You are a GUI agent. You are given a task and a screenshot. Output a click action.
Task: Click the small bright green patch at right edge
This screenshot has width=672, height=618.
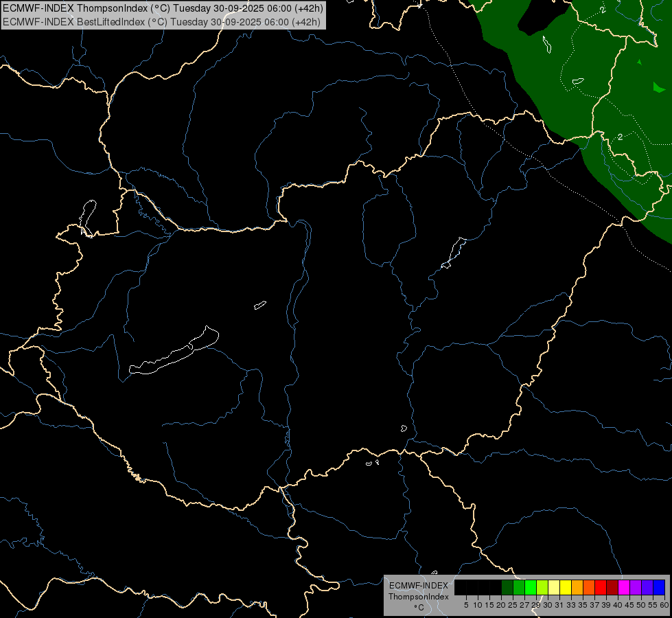point(658,87)
